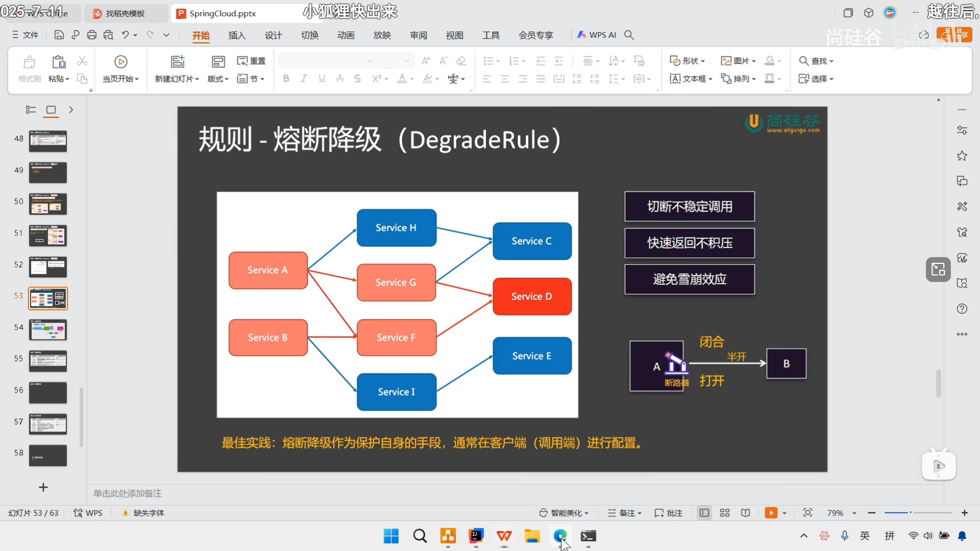This screenshot has width=980, height=551.
Task: Expand the Shapes (形状) dropdown
Action: coord(687,61)
